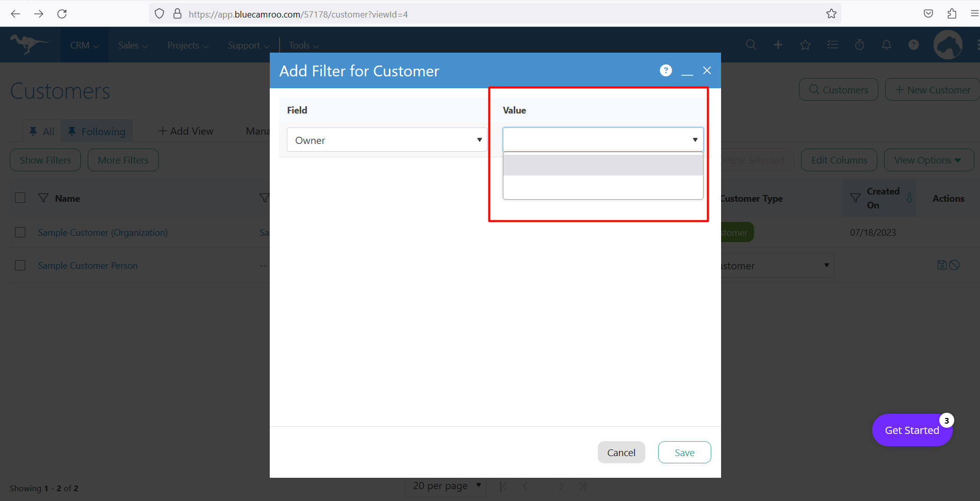
Task: Open the browser extensions puzzle icon
Action: coord(952,14)
